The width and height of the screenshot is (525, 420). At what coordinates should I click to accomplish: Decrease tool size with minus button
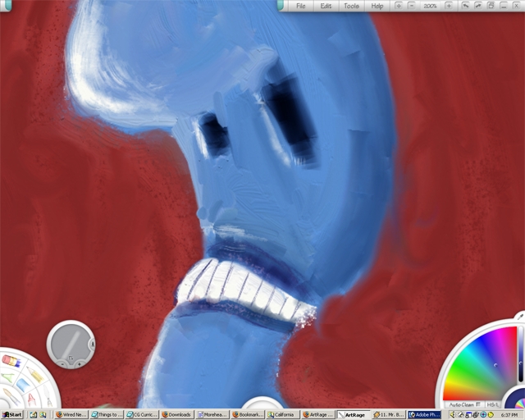click(x=62, y=363)
